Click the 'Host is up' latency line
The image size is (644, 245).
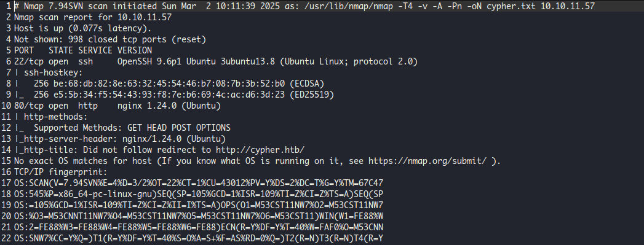(x=83, y=29)
